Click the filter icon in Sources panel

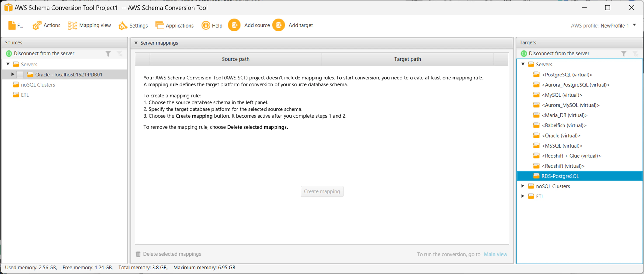(108, 54)
